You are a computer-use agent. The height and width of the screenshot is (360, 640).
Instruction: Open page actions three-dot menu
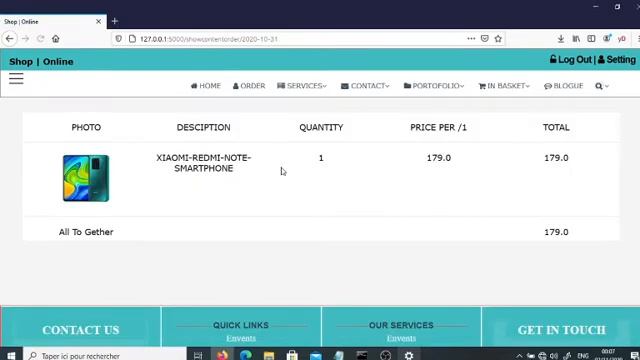point(471,39)
